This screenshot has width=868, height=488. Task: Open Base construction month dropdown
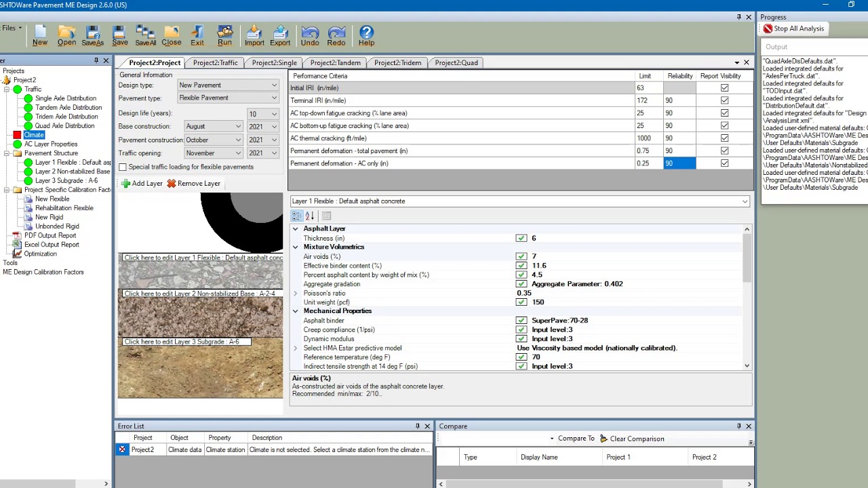[238, 127]
